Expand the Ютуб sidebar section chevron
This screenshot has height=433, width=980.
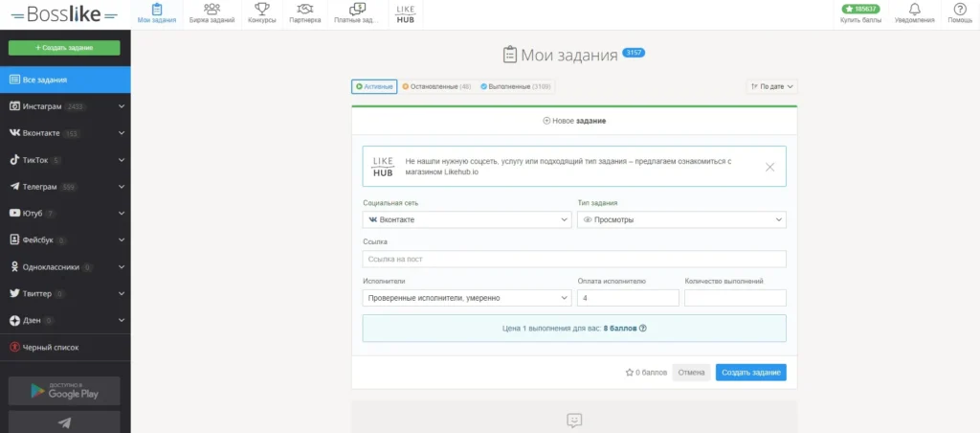coord(122,214)
